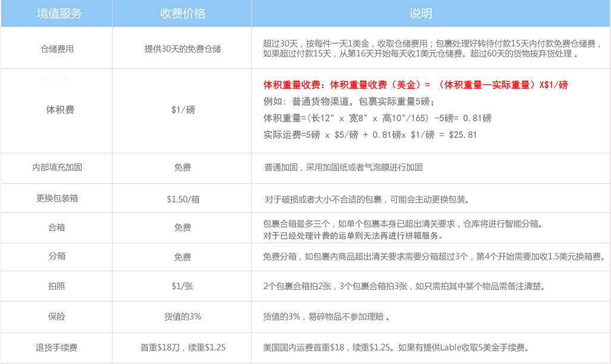The image size is (611, 364).
Task: Click the $1/张 photo price cell
Action: point(182,286)
